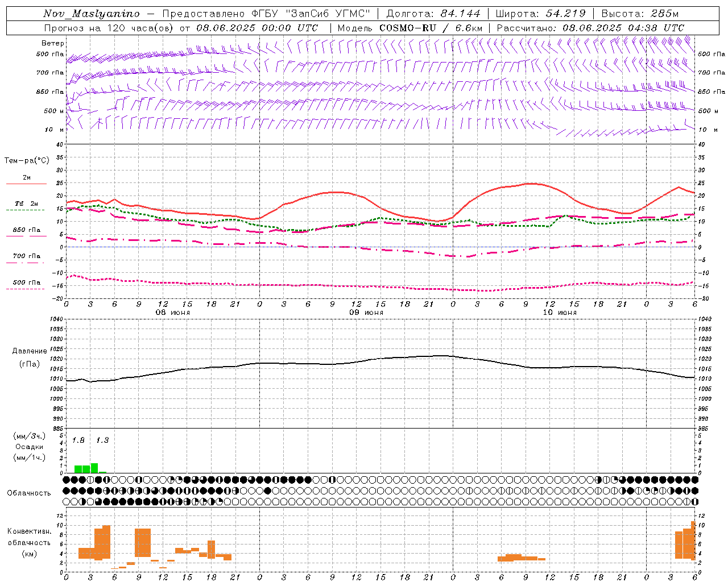Click the 500 гПа temperature legend entry
This screenshot has height=582, width=728.
tap(27, 282)
